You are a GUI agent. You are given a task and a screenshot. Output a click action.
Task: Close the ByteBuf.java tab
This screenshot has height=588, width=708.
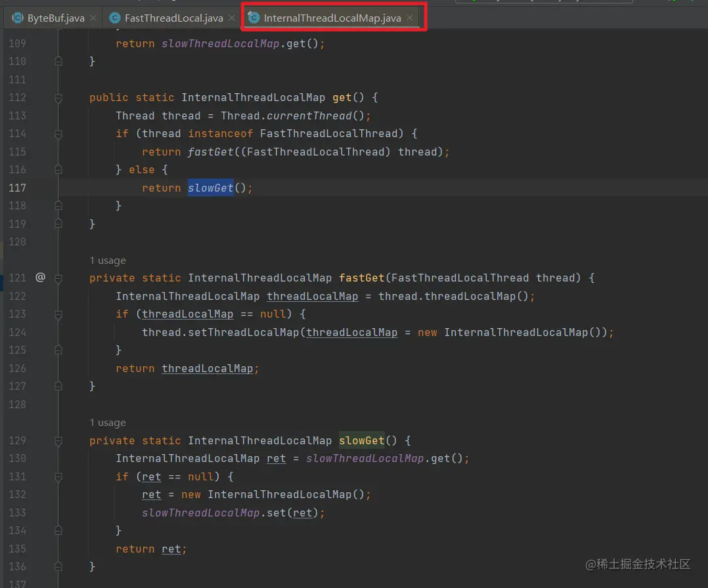coord(93,18)
